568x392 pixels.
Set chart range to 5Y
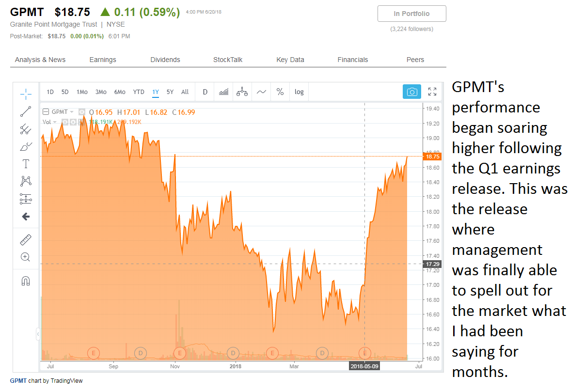click(170, 92)
